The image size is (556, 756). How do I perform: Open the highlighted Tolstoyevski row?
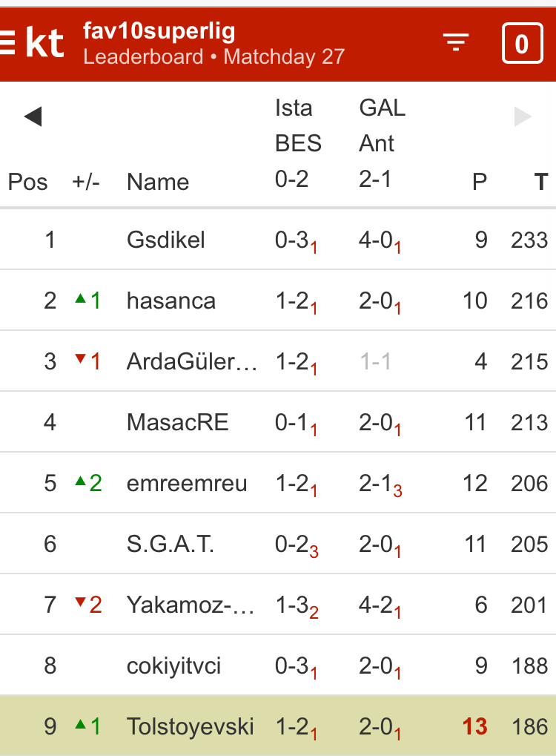tap(190, 726)
